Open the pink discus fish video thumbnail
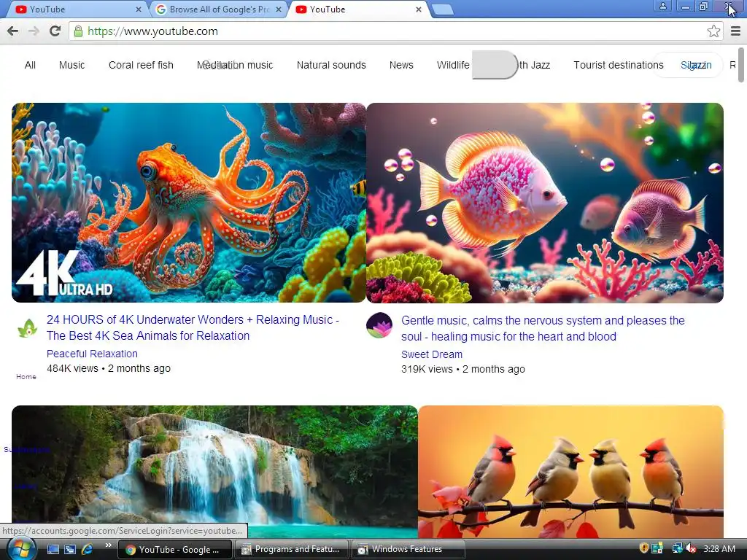 [545, 203]
